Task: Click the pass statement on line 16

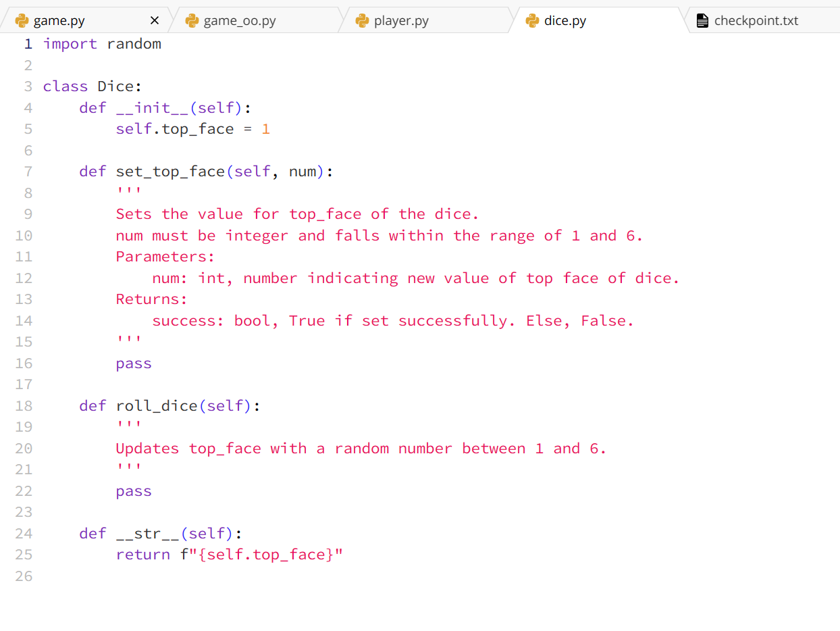Action: [133, 363]
